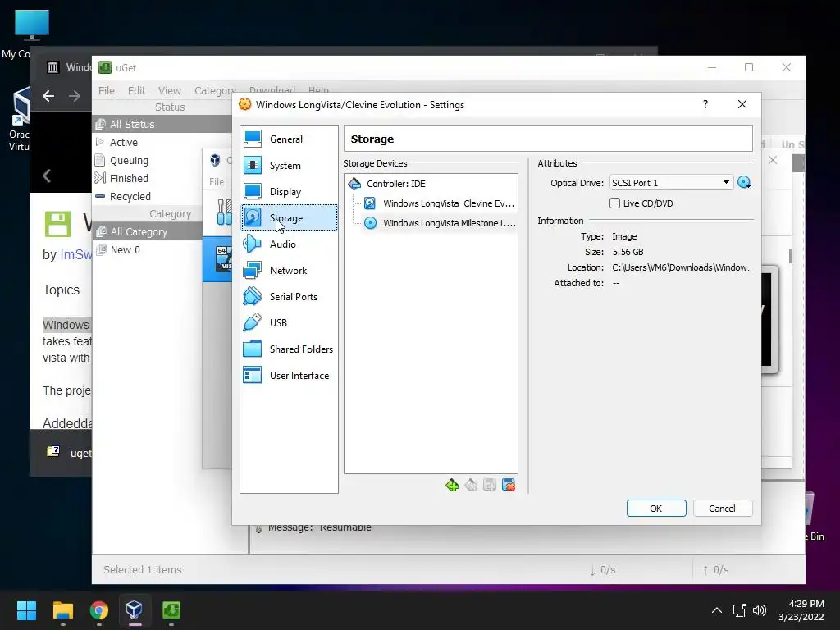Open Google Chrome from taskbar
Screen dimensions: 840x630
click(98, 610)
